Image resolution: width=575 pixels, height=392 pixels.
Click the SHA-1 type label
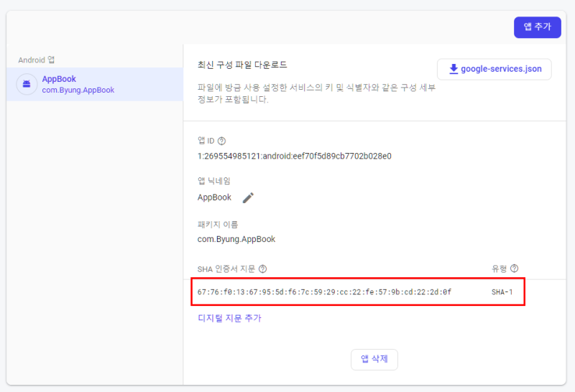click(502, 292)
